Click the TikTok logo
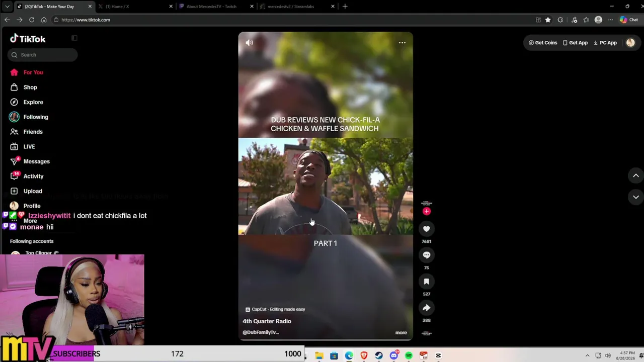 coord(28,39)
